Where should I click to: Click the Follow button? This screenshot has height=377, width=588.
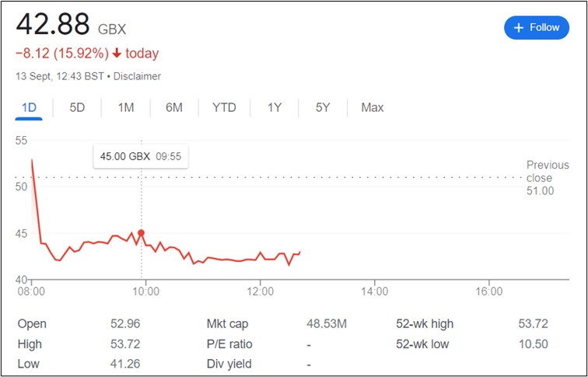(537, 27)
